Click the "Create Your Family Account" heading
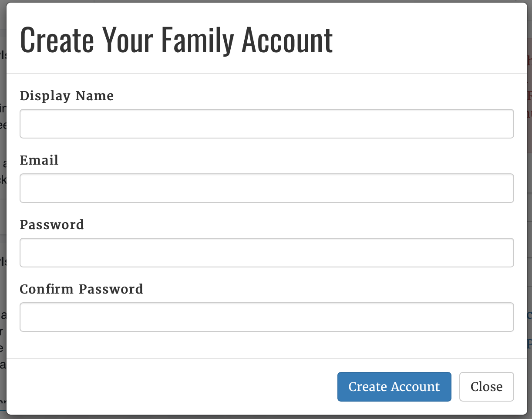 click(x=176, y=40)
